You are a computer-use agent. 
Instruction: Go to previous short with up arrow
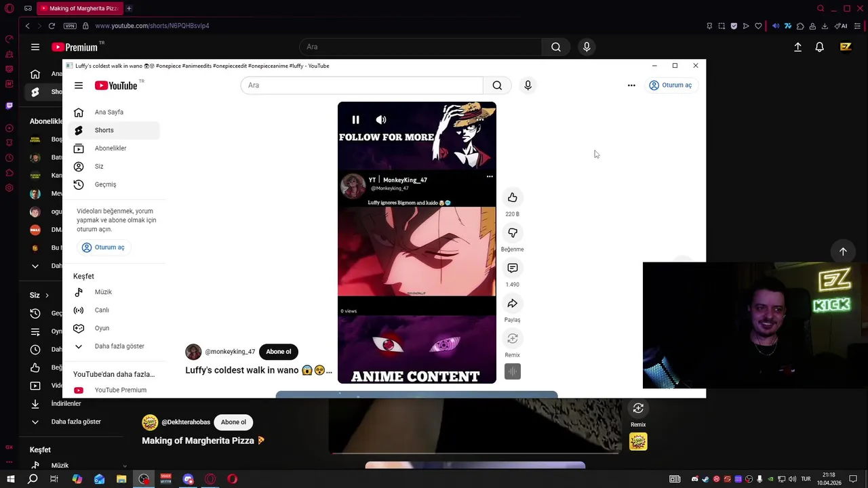click(843, 251)
